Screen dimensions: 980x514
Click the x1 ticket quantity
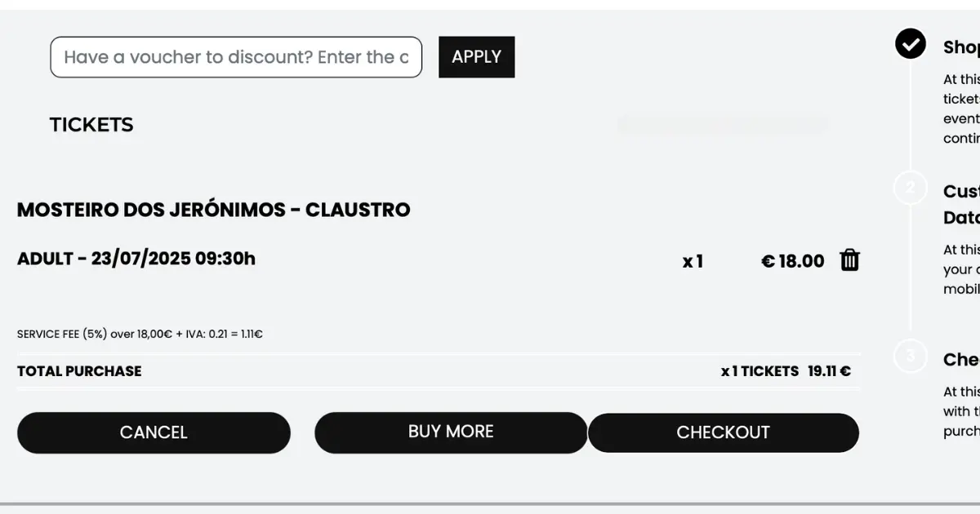coord(693,261)
